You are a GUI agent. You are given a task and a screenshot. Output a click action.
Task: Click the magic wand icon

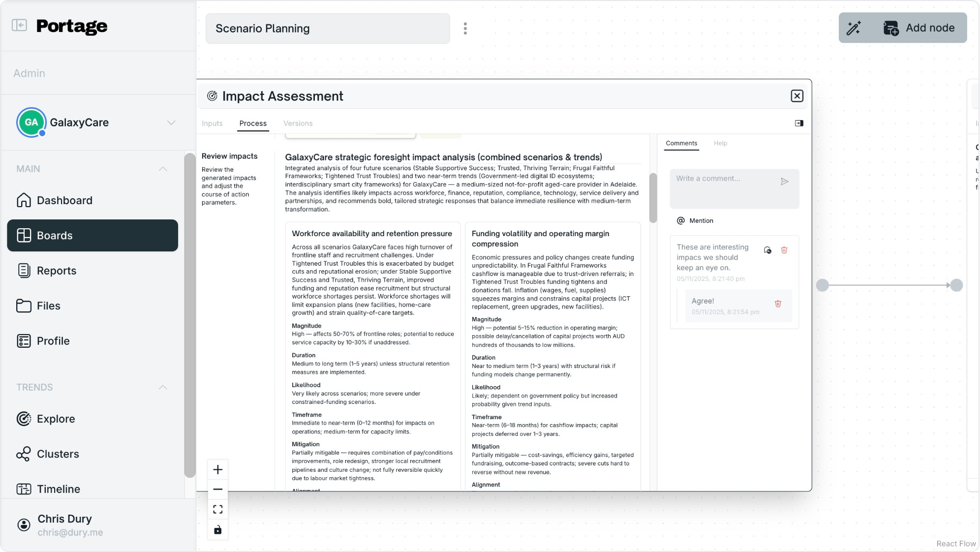[x=854, y=28]
